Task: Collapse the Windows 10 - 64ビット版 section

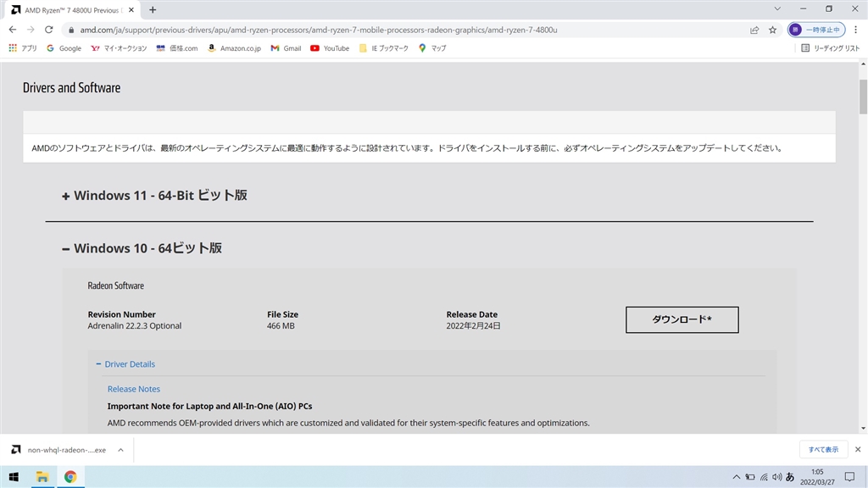Action: 142,248
